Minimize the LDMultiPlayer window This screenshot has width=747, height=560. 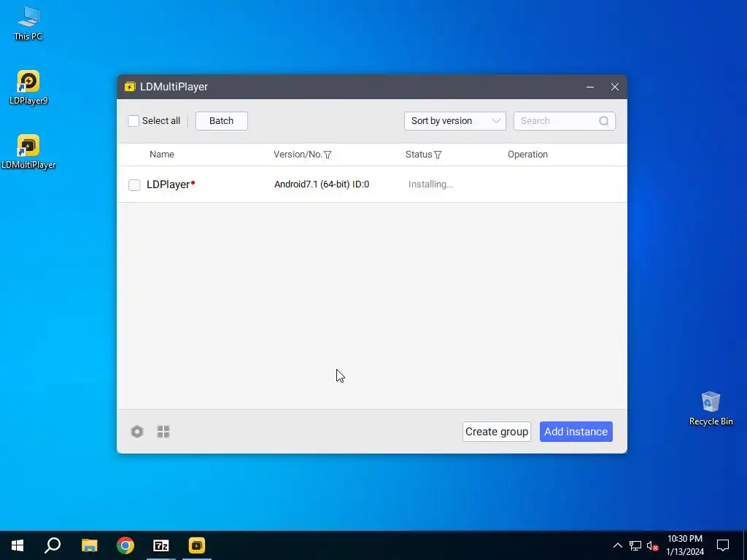(x=590, y=87)
